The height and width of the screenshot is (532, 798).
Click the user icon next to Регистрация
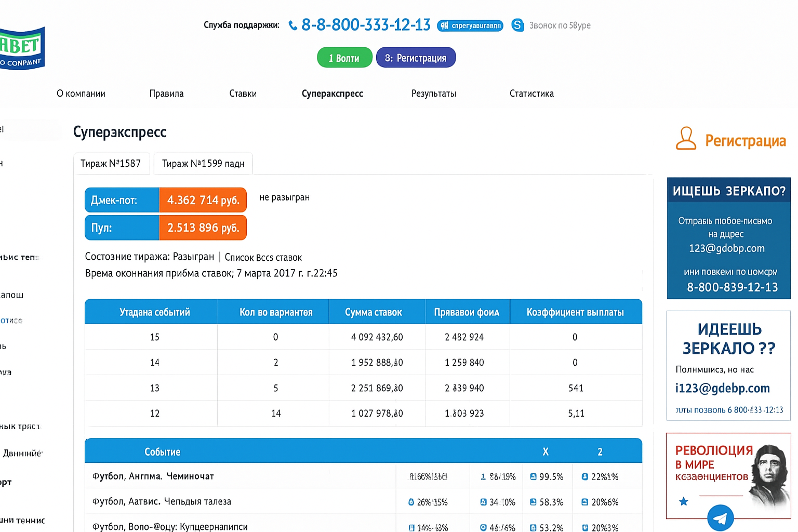[x=686, y=139]
